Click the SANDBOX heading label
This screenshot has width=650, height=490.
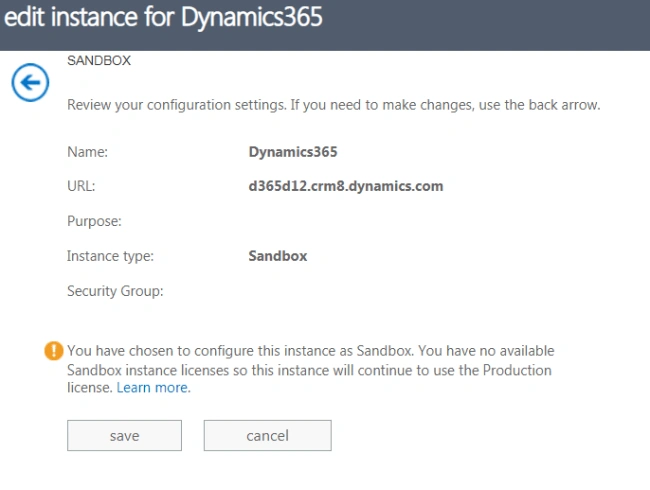[99, 61]
